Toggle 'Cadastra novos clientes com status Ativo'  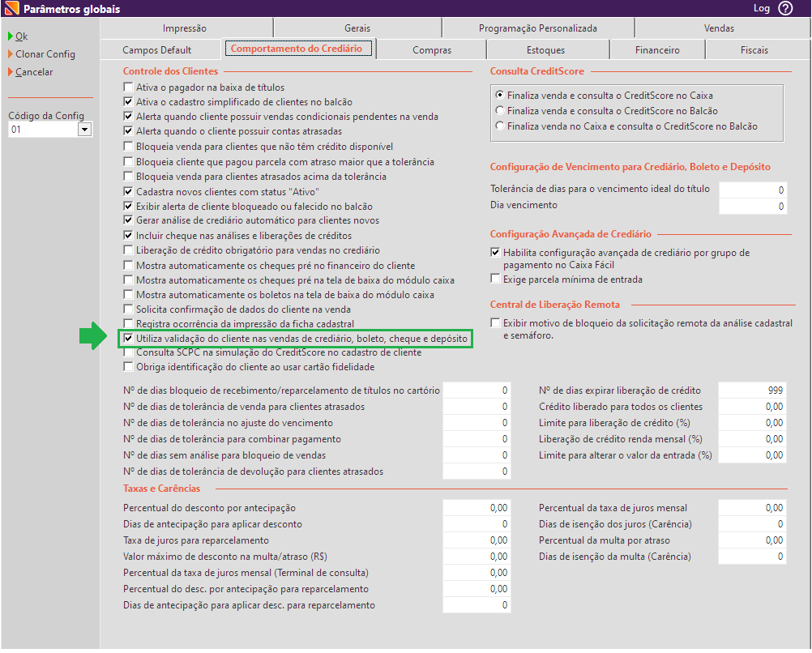(128, 191)
